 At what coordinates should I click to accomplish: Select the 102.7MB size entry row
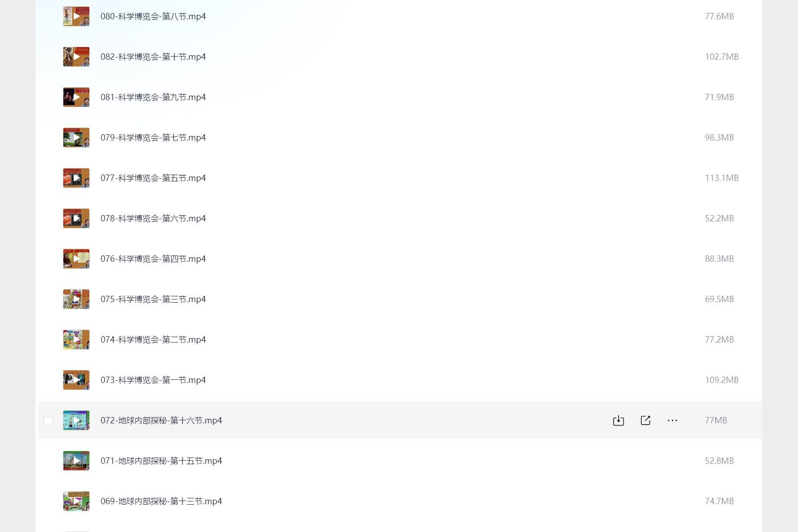pyautogui.click(x=400, y=57)
